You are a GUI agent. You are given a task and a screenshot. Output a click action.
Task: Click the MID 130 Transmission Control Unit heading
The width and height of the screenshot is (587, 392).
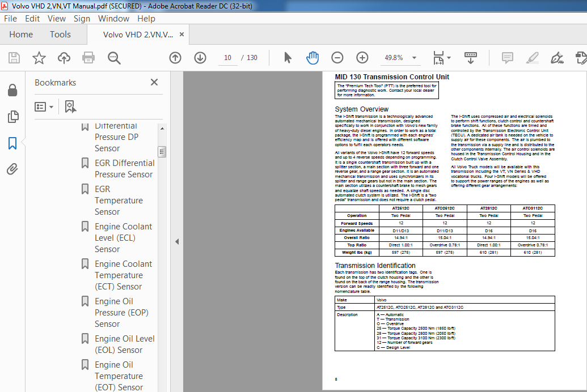click(391, 77)
